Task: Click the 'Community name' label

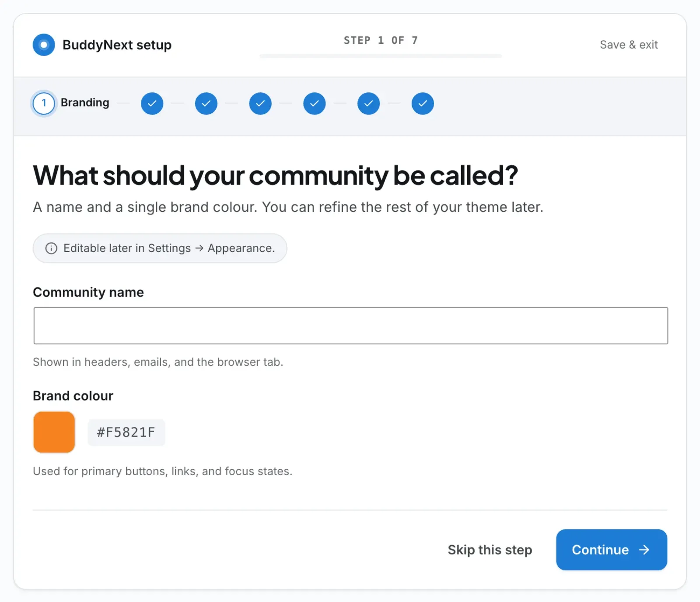Action: [88, 292]
